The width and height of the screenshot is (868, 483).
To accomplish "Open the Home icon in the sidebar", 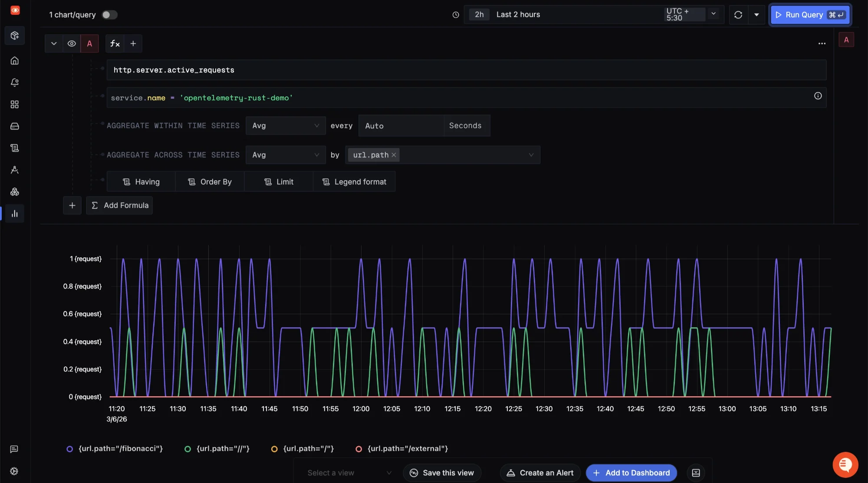I will (x=15, y=61).
